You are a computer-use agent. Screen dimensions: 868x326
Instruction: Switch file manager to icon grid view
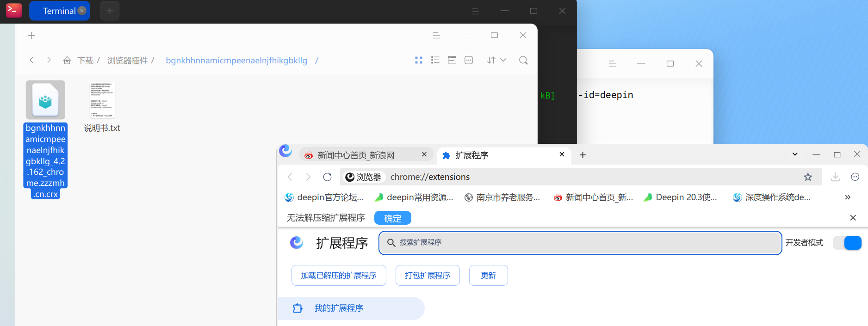coord(419,60)
